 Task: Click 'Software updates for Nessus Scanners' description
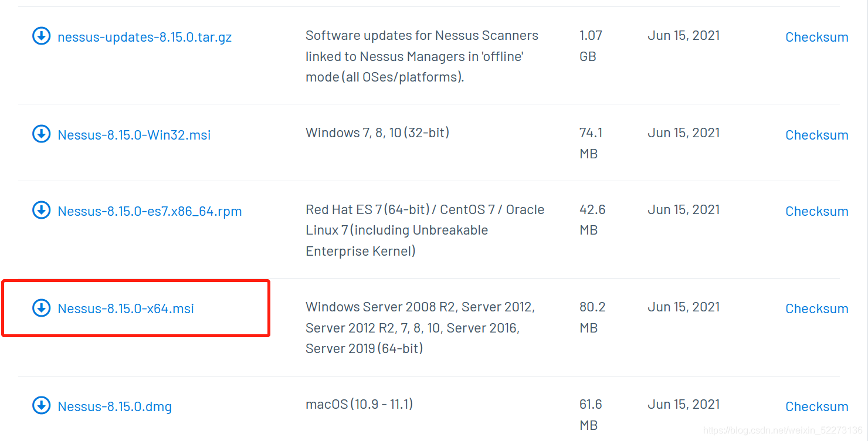click(422, 56)
